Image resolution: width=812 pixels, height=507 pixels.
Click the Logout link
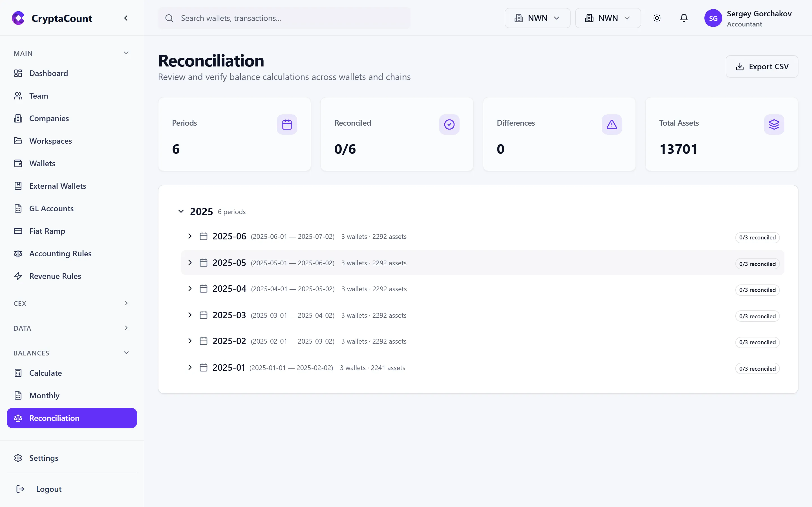(x=49, y=489)
